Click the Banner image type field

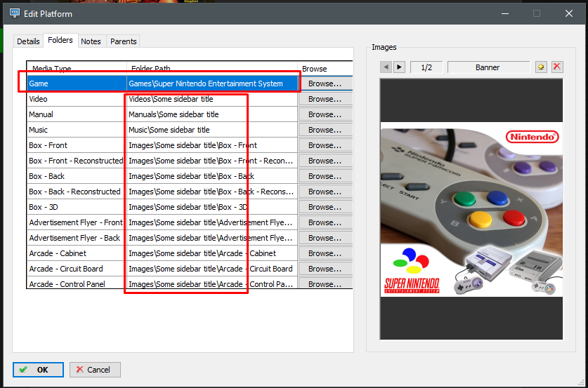pyautogui.click(x=488, y=67)
